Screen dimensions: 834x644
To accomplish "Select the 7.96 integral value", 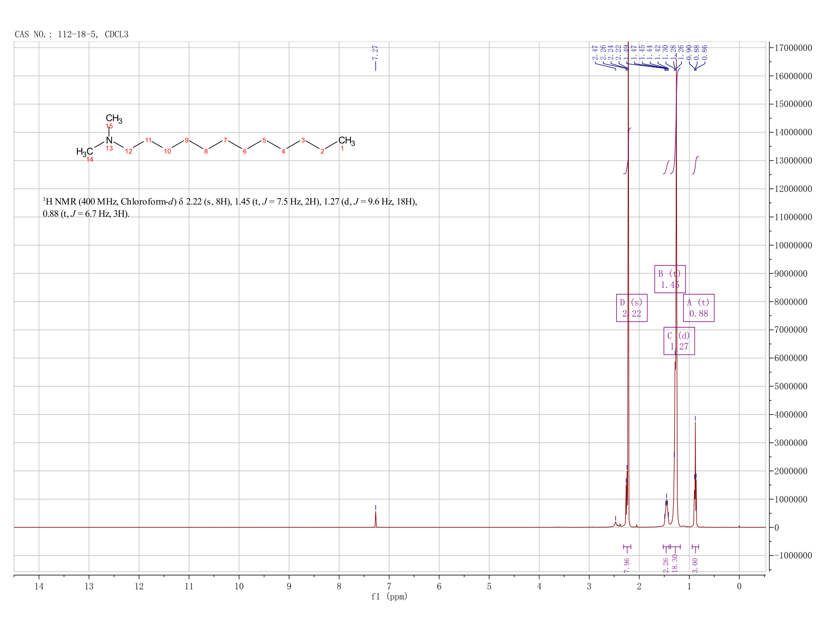I will [x=627, y=565].
